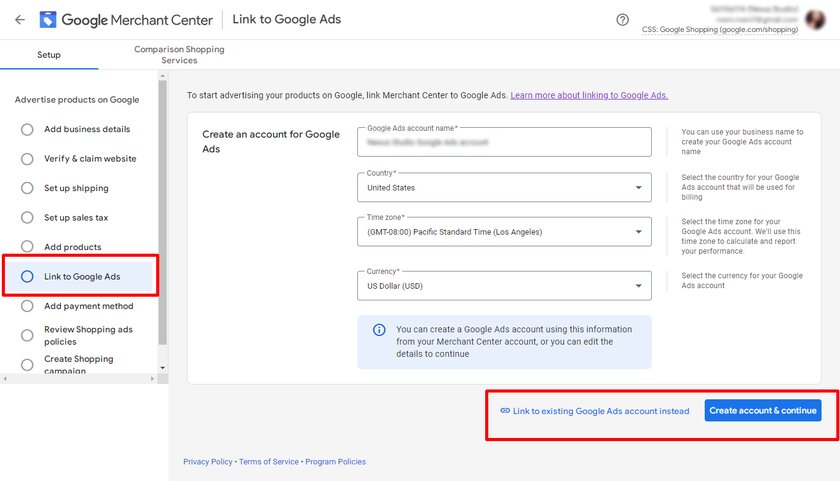840x481 pixels.
Task: Click the sidebar vertical scrollbar thumb
Action: [162, 213]
